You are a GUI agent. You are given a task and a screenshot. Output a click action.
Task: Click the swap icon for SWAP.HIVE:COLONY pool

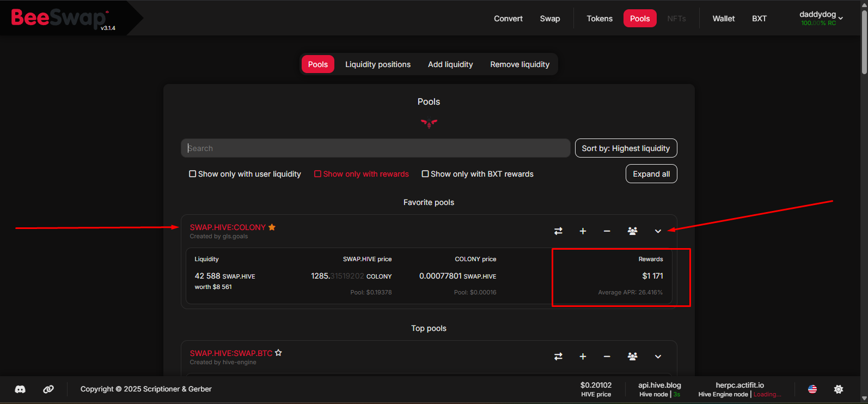pyautogui.click(x=558, y=231)
